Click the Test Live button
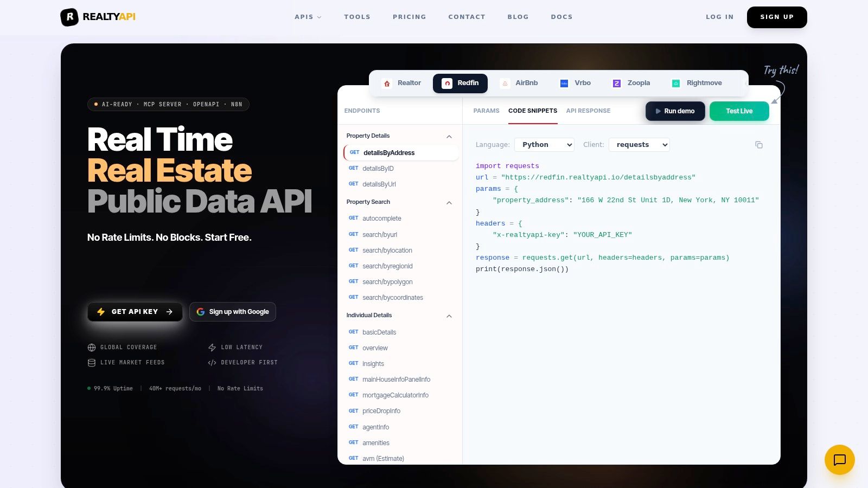 coord(739,111)
